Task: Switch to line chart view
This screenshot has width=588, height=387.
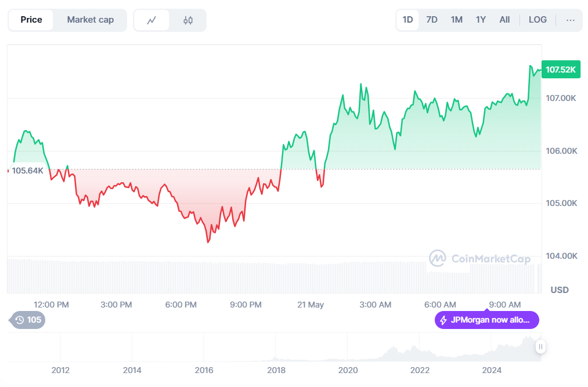Action: [151, 20]
